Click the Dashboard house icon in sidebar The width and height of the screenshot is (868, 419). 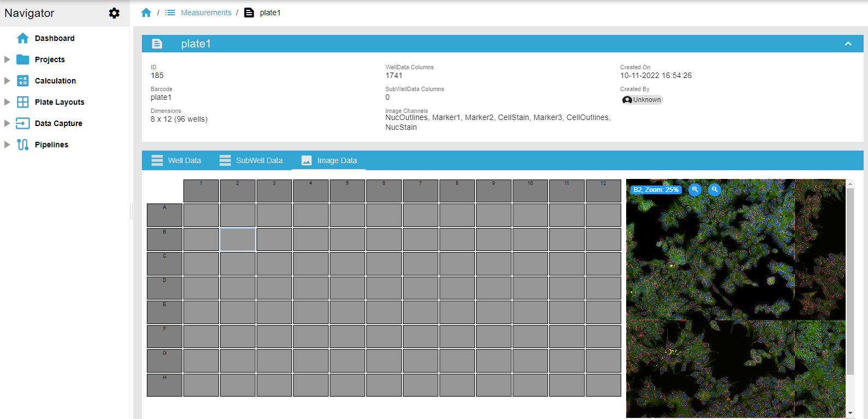click(22, 38)
